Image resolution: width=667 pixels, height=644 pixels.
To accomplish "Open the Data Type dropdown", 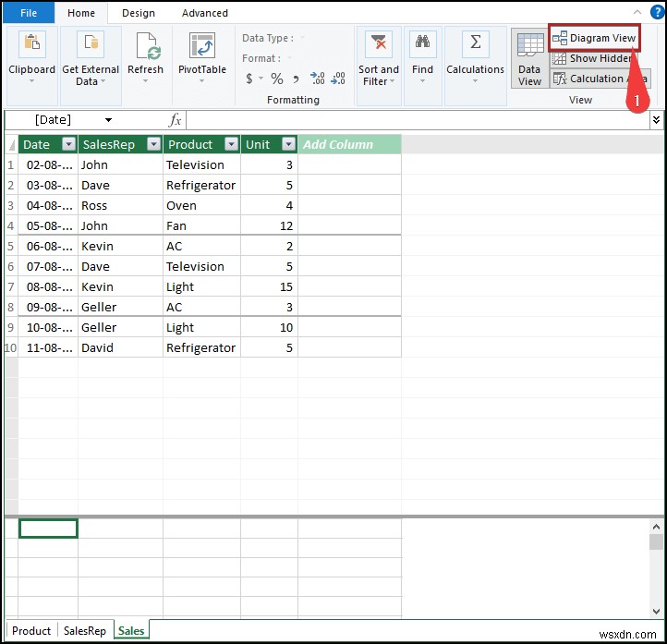I will click(x=302, y=38).
